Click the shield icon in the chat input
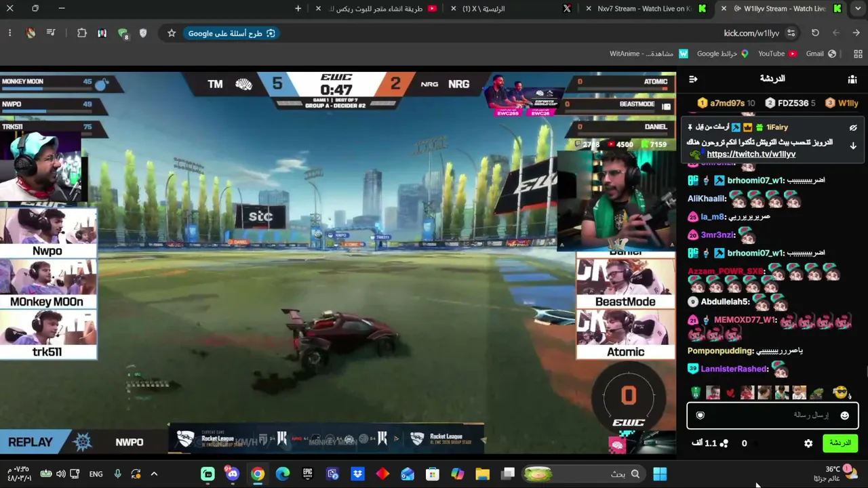Viewport: 868px width, 488px height. [701, 415]
